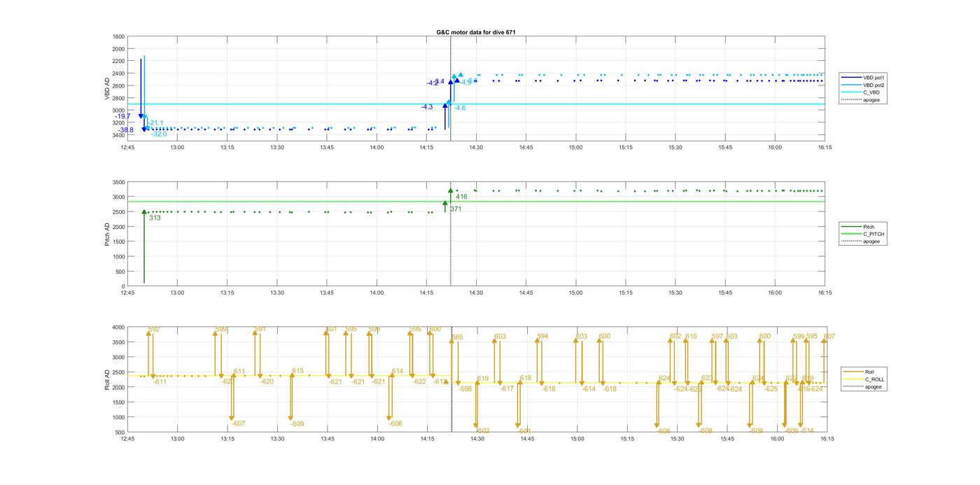Click the 'Pitch AD' y-axis label

coord(108,234)
